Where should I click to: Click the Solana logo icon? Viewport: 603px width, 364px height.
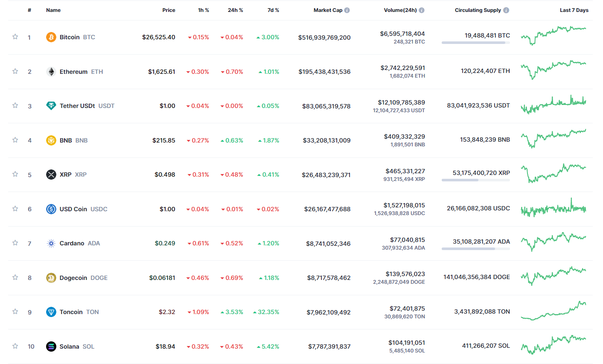[x=51, y=347]
